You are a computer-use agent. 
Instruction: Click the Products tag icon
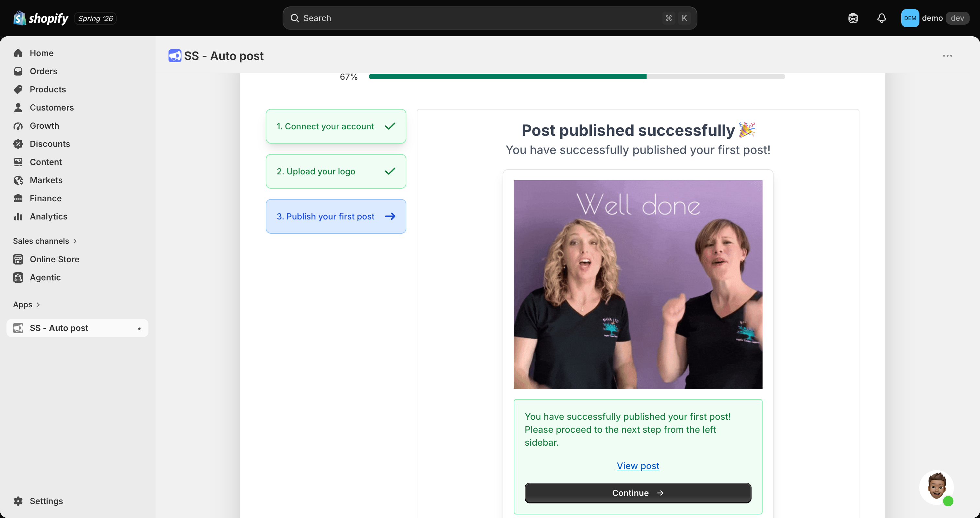(x=18, y=89)
